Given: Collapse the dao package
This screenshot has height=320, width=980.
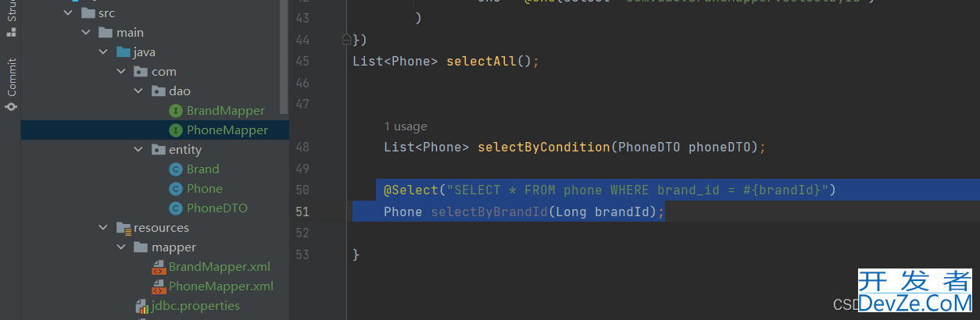Looking at the screenshot, I should point(138,91).
